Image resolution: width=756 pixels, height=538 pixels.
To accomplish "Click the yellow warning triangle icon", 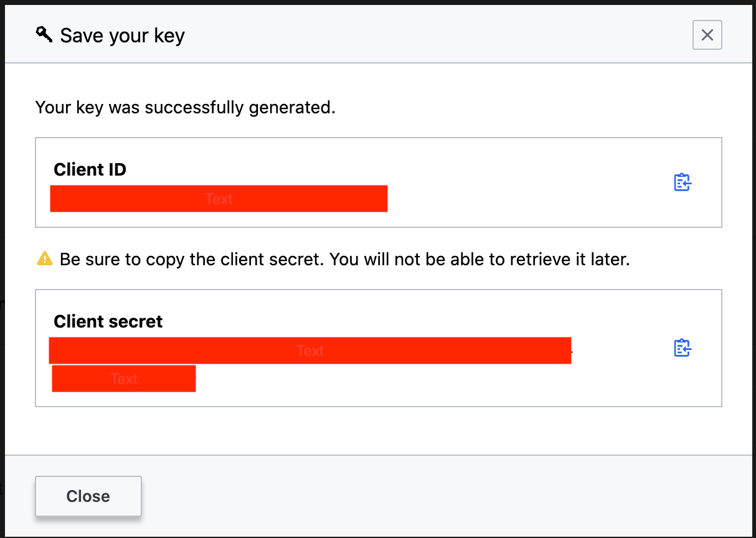I will tap(45, 258).
